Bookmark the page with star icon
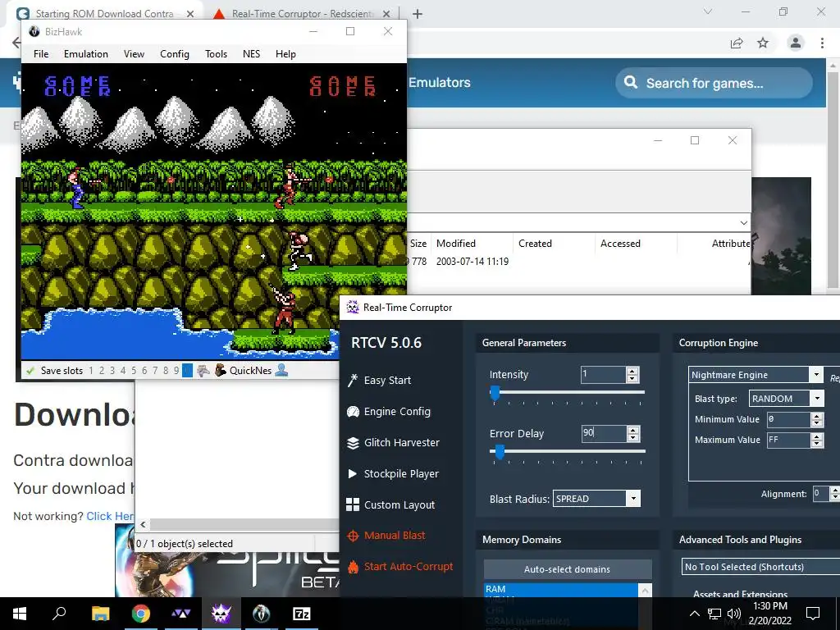The height and width of the screenshot is (630, 840). click(x=763, y=43)
